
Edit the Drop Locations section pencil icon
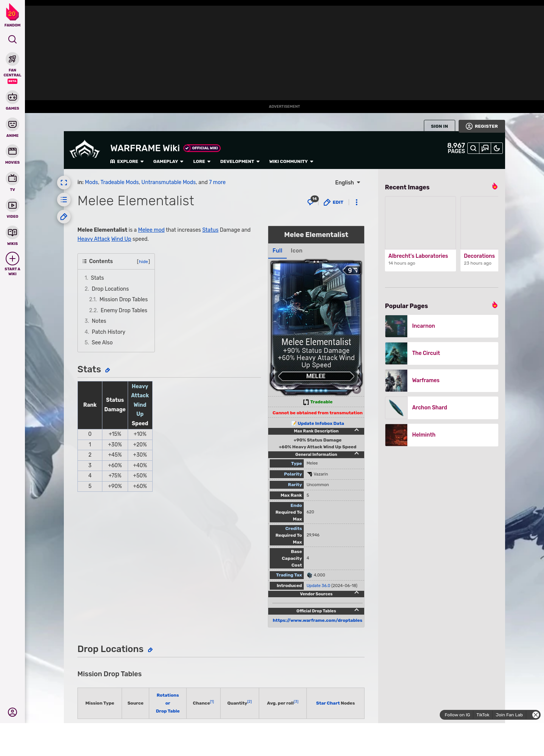pos(150,650)
